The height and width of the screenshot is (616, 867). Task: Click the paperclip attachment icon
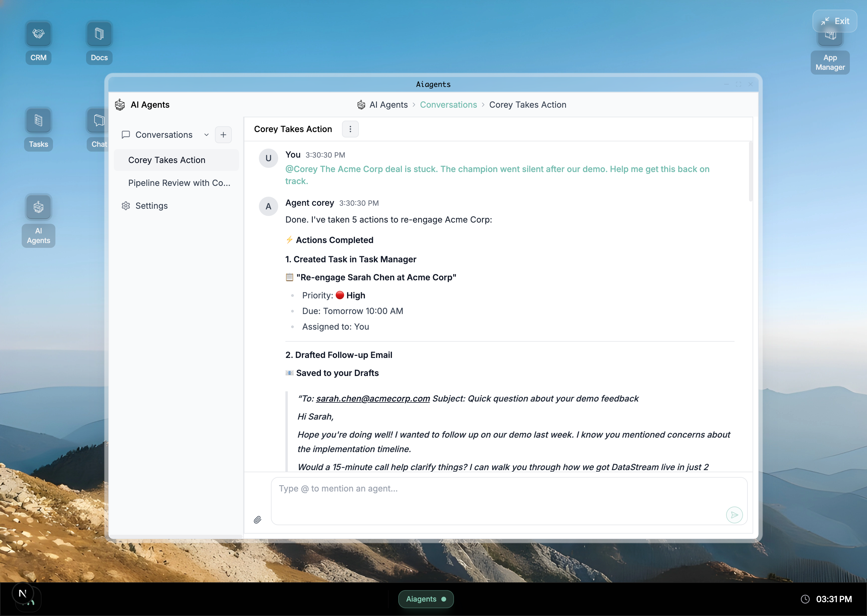pos(257,520)
